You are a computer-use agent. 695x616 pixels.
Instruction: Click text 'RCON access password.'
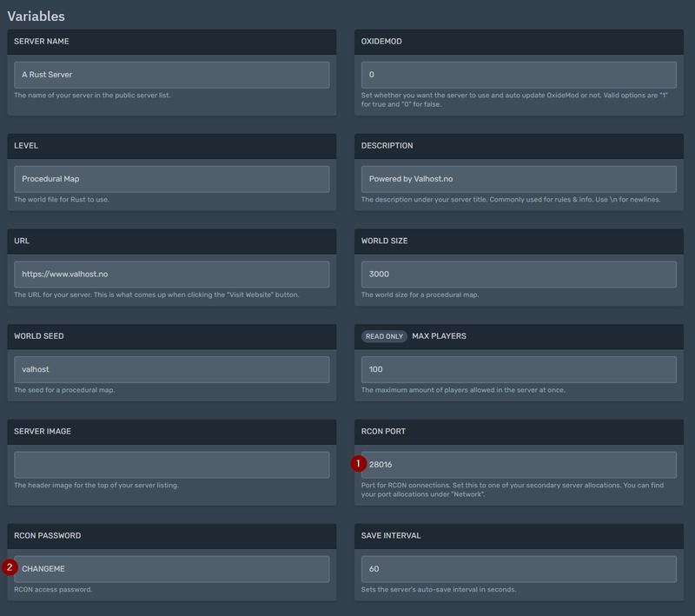[53, 589]
